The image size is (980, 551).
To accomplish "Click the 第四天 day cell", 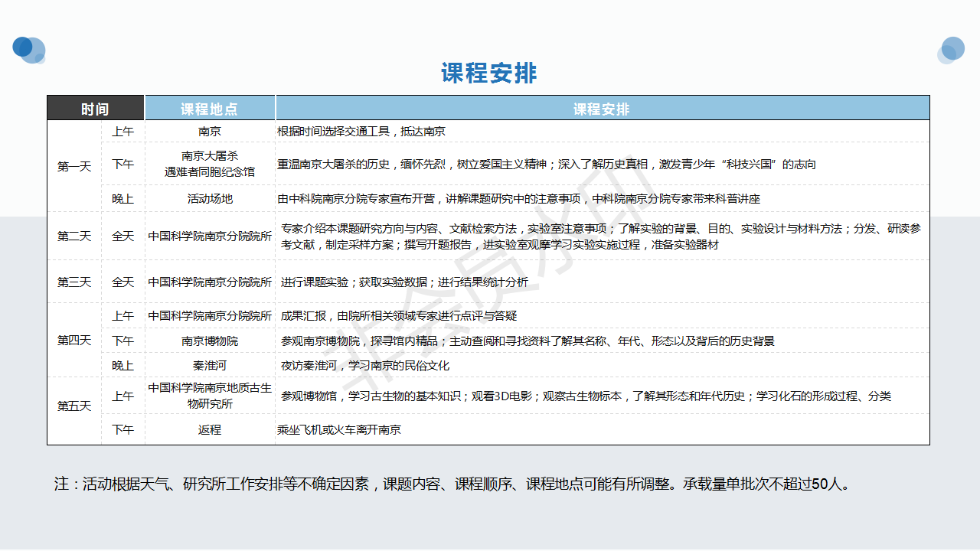I will click(x=74, y=341).
